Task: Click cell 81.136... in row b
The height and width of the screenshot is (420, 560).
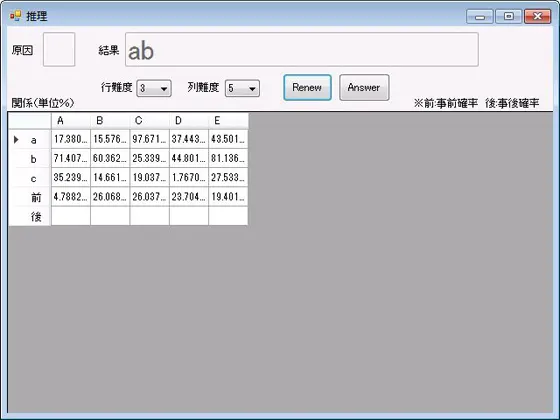Action: pyautogui.click(x=228, y=158)
